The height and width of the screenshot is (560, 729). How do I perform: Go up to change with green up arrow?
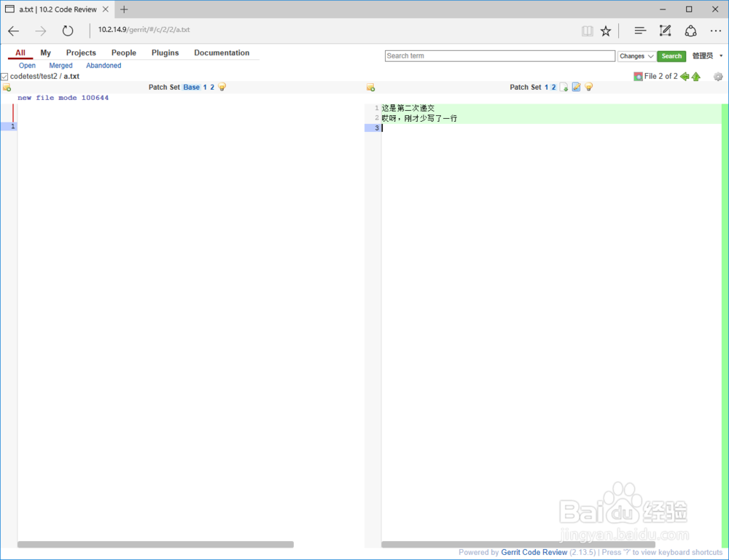(696, 77)
